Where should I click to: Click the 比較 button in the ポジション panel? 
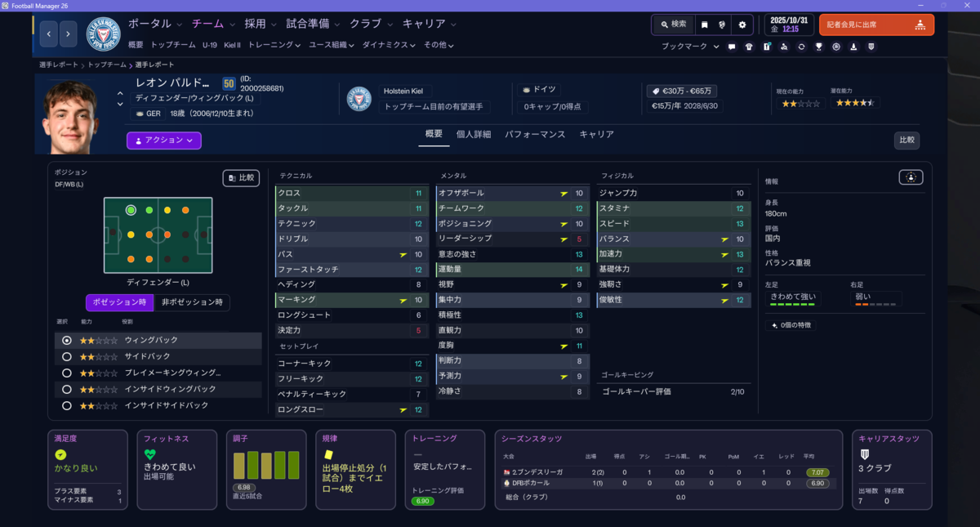pyautogui.click(x=241, y=177)
